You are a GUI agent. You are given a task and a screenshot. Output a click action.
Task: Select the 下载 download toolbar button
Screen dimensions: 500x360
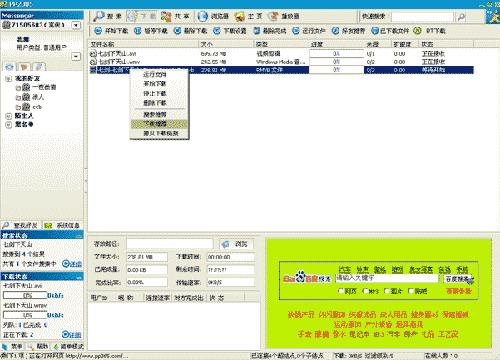click(142, 16)
